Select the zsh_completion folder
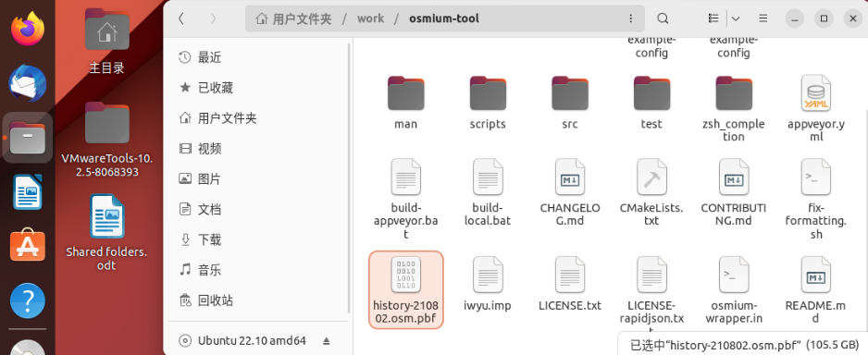The image size is (868, 355). (x=734, y=108)
